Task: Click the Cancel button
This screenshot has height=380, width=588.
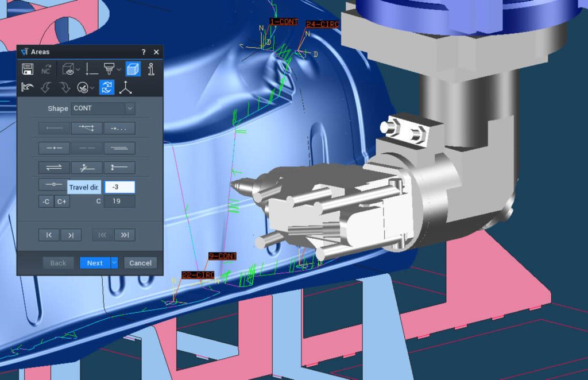Action: tap(140, 263)
